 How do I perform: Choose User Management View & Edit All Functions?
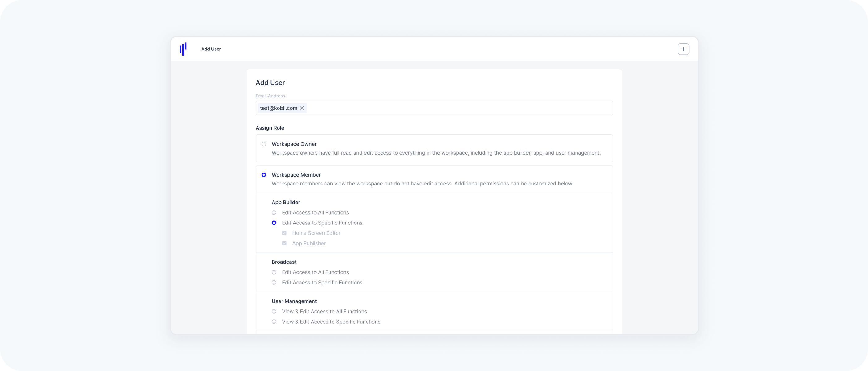click(274, 311)
